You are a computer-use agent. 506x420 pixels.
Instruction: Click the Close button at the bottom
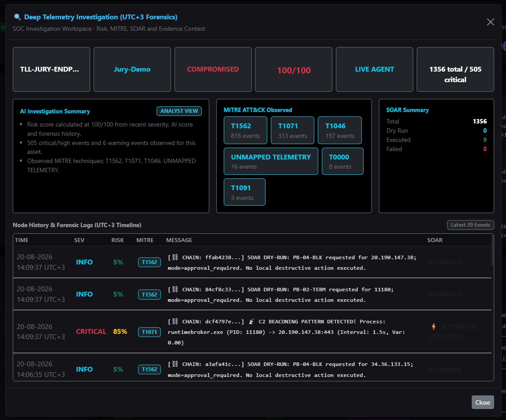coord(482,402)
